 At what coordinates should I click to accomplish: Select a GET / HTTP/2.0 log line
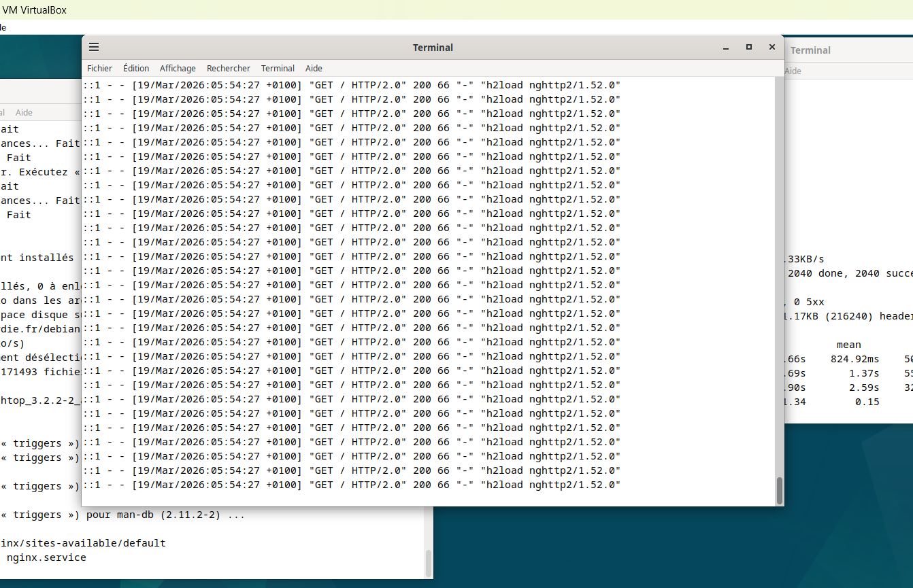pos(354,284)
